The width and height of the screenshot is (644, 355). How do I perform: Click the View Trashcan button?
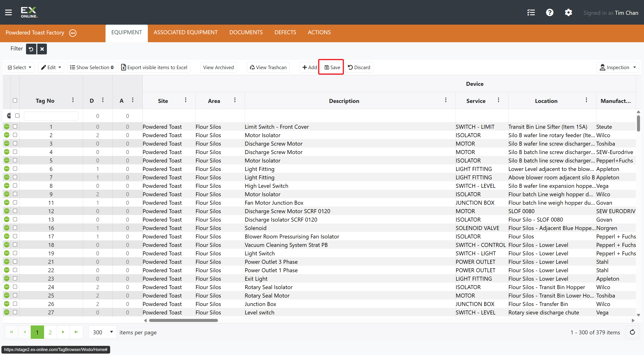click(x=268, y=67)
